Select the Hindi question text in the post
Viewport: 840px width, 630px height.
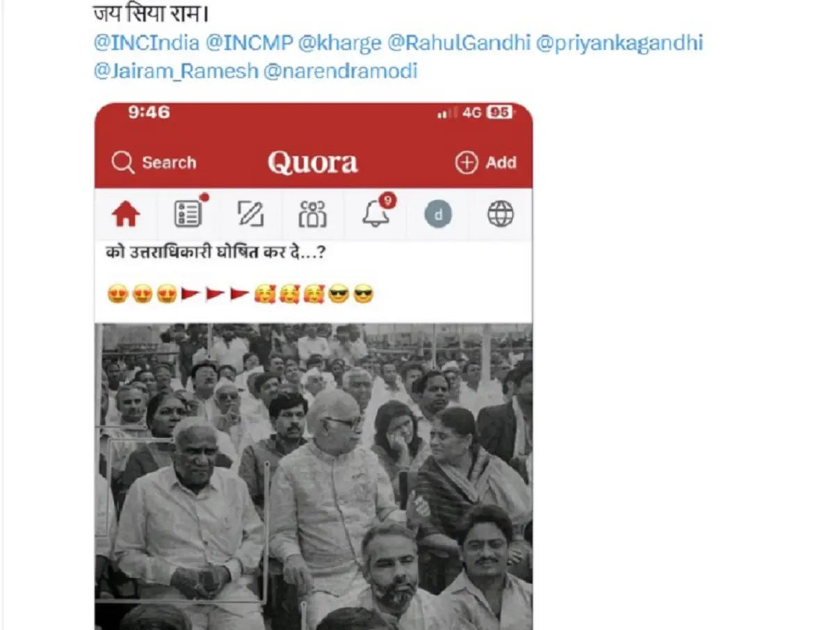216,254
